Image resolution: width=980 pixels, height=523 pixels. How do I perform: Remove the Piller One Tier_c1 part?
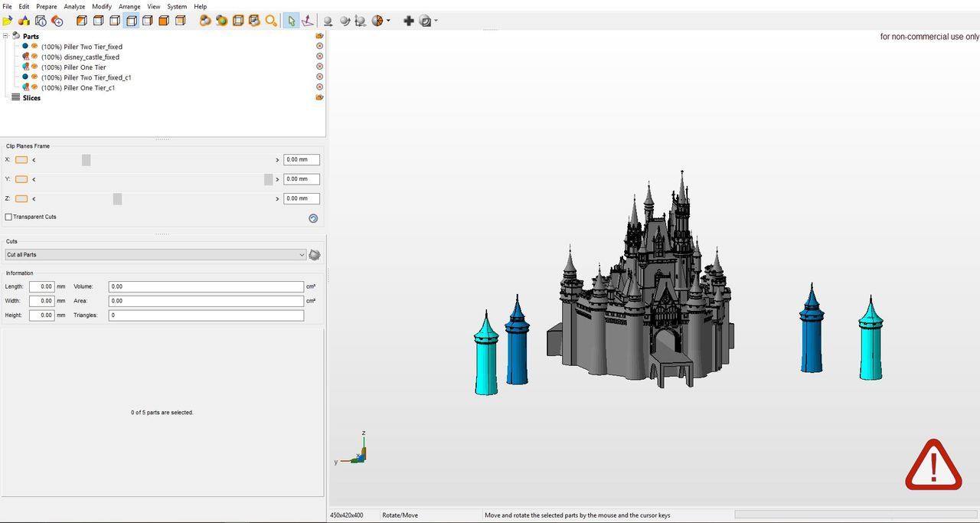click(x=319, y=87)
